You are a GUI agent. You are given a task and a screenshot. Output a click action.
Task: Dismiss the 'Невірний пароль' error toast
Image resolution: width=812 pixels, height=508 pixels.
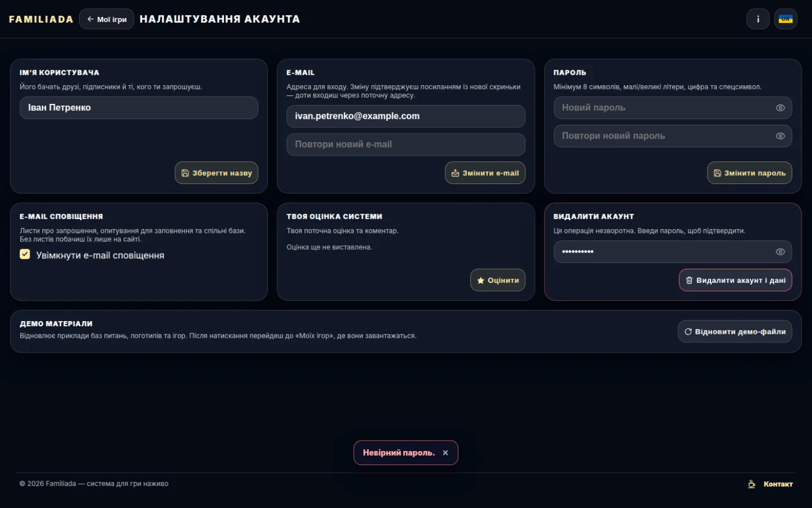pos(445,453)
